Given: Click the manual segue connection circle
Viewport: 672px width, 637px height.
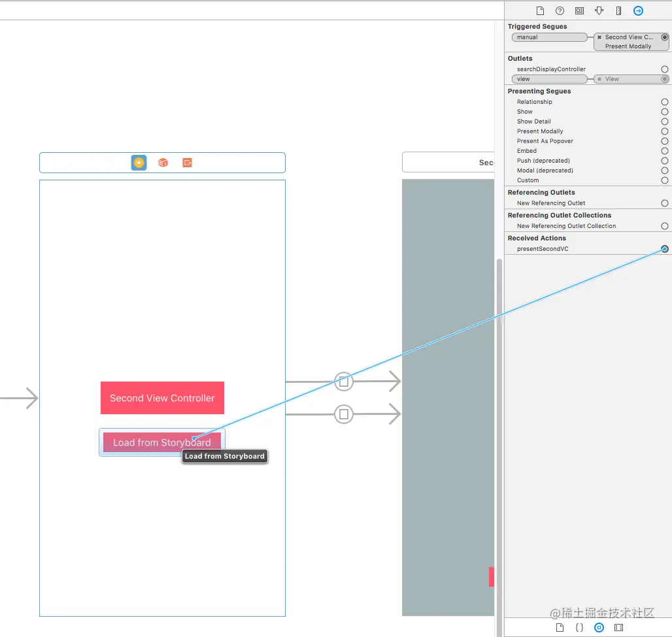Looking at the screenshot, I should coord(664,37).
